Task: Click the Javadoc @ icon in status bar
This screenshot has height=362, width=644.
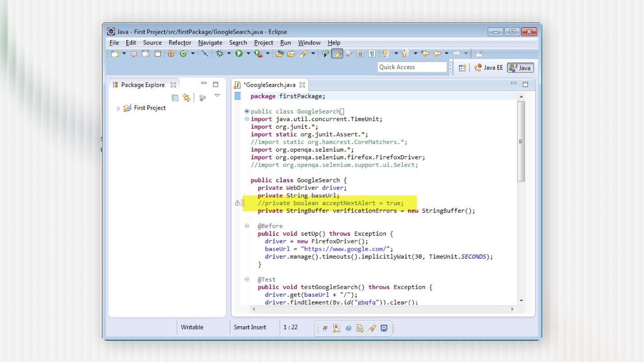Action: (x=349, y=328)
